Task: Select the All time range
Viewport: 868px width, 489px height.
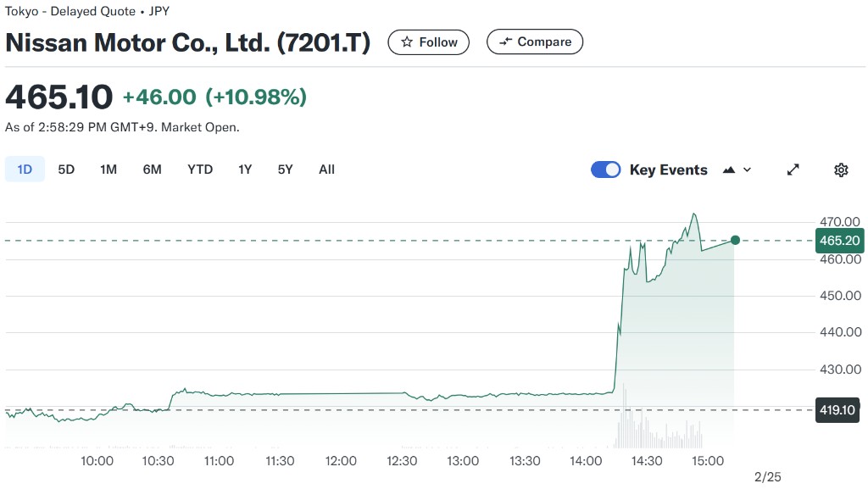Action: pos(326,169)
